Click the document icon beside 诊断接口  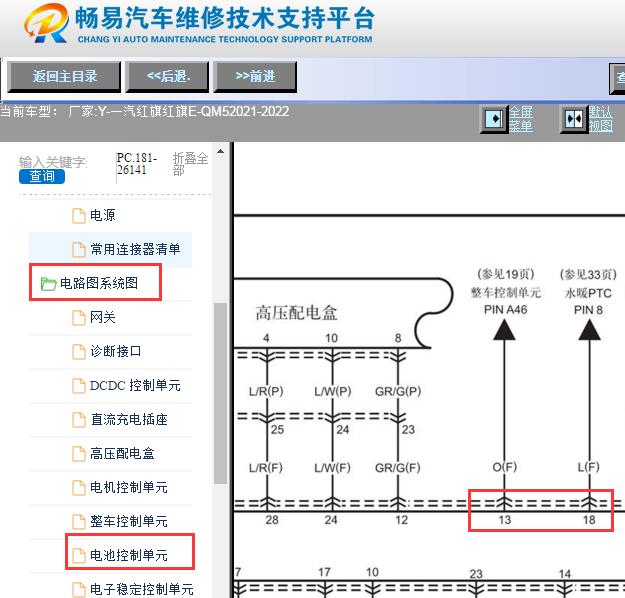click(x=79, y=352)
